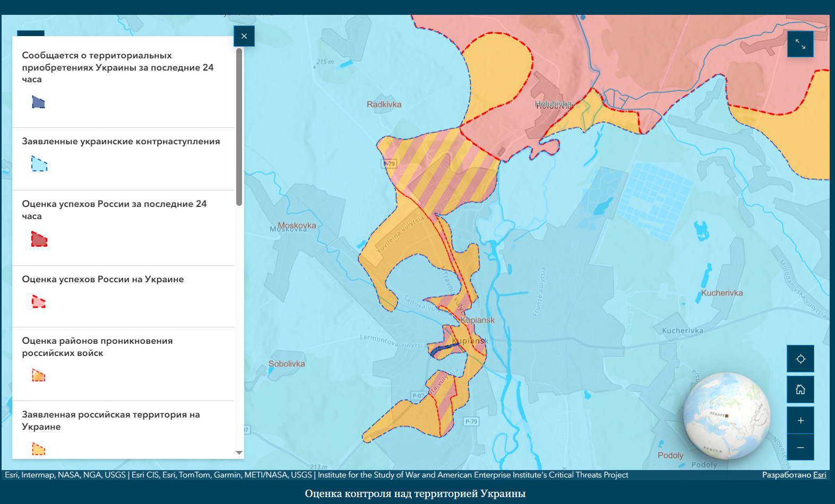Open the Esri link in attribution bar

click(820, 475)
